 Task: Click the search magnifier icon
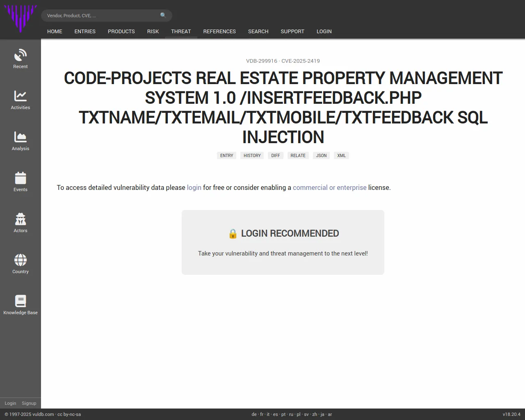click(163, 15)
